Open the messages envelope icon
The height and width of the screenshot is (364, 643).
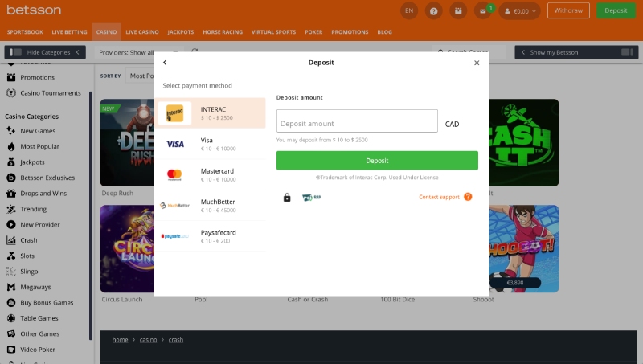483,11
